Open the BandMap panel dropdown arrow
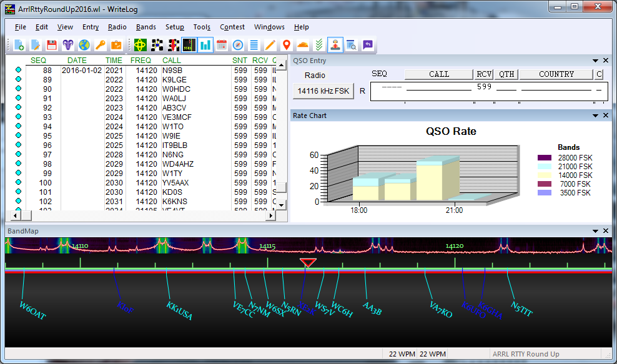617x364 pixels. click(x=595, y=231)
